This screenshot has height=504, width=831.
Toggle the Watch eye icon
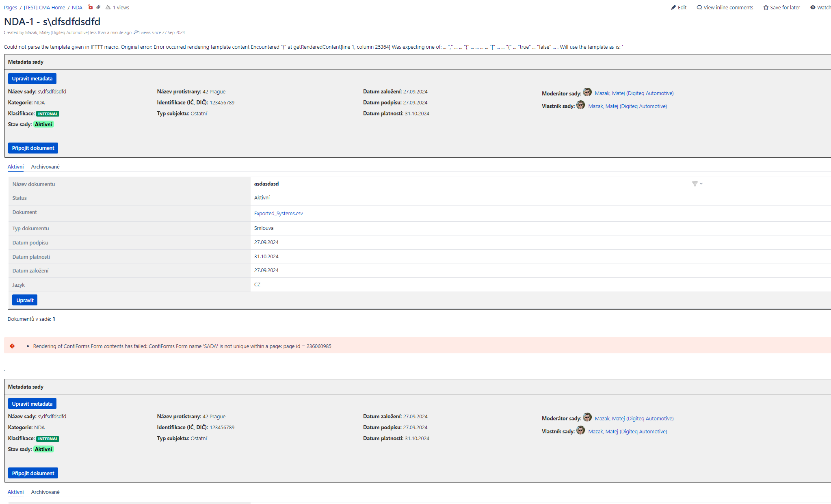click(x=813, y=7)
